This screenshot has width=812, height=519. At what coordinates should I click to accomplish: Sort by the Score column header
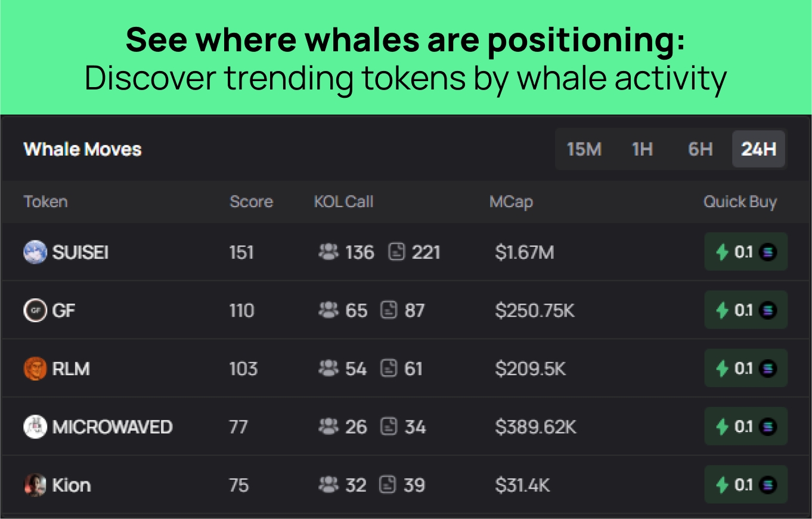point(251,202)
